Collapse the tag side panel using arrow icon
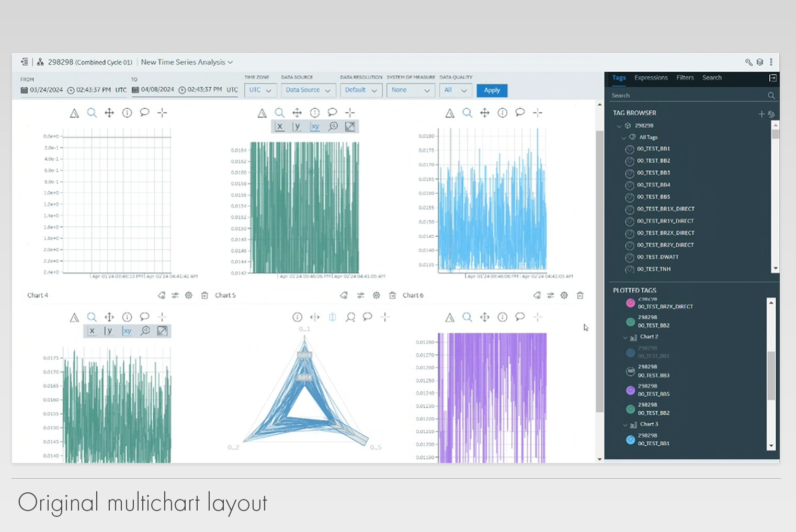 point(772,78)
